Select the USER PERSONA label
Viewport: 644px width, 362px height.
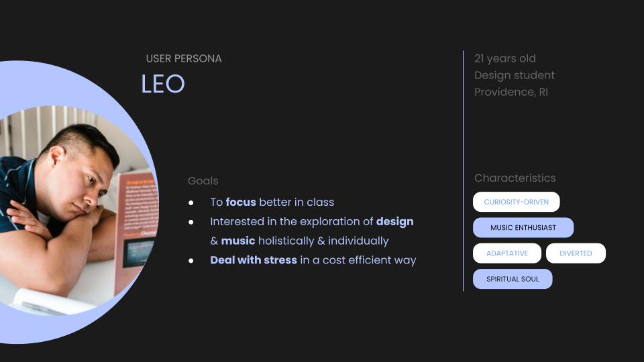point(184,58)
